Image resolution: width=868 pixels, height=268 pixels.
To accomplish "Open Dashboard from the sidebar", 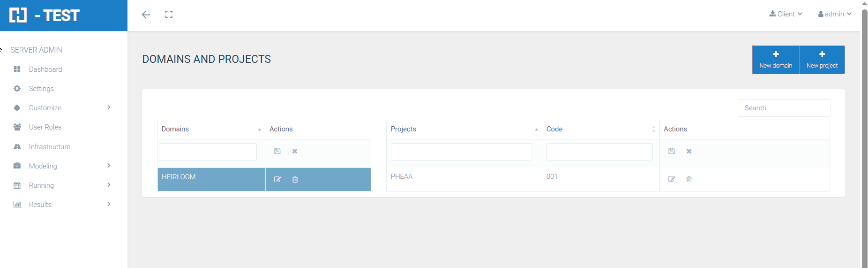I will pyautogui.click(x=45, y=69).
